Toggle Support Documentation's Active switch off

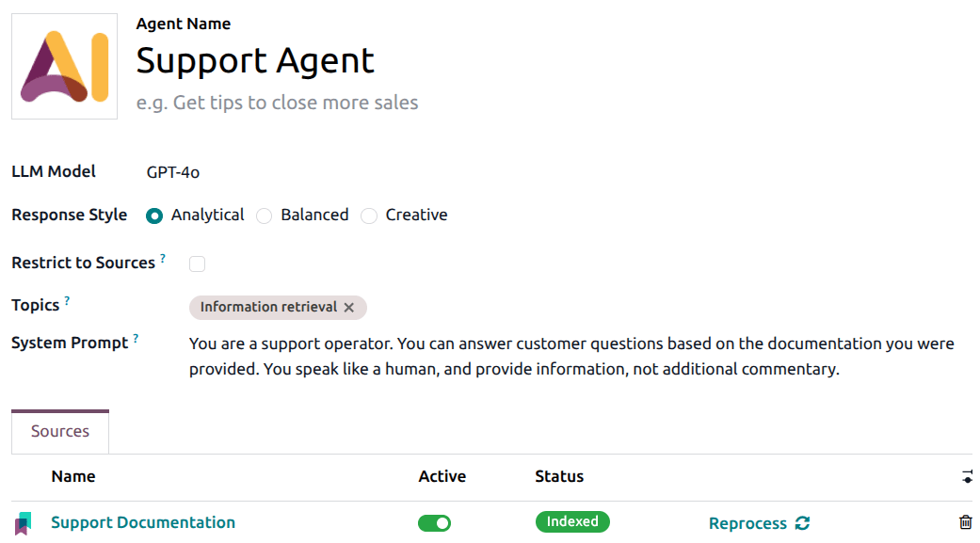tap(434, 522)
